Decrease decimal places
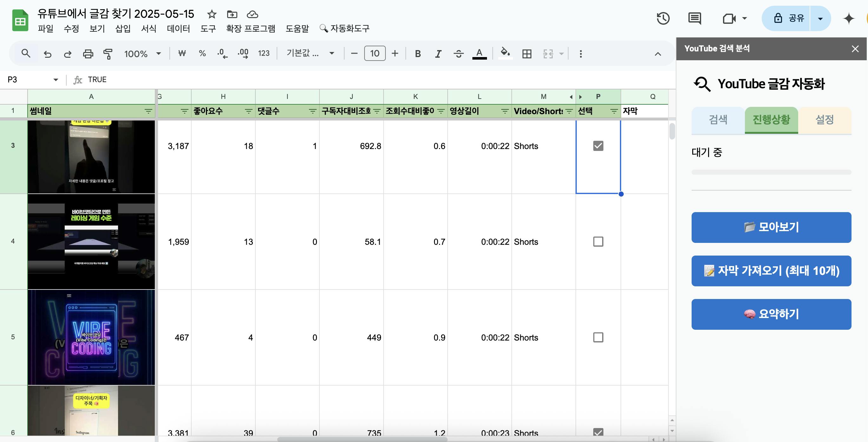This screenshot has height=442, width=868. pyautogui.click(x=222, y=53)
